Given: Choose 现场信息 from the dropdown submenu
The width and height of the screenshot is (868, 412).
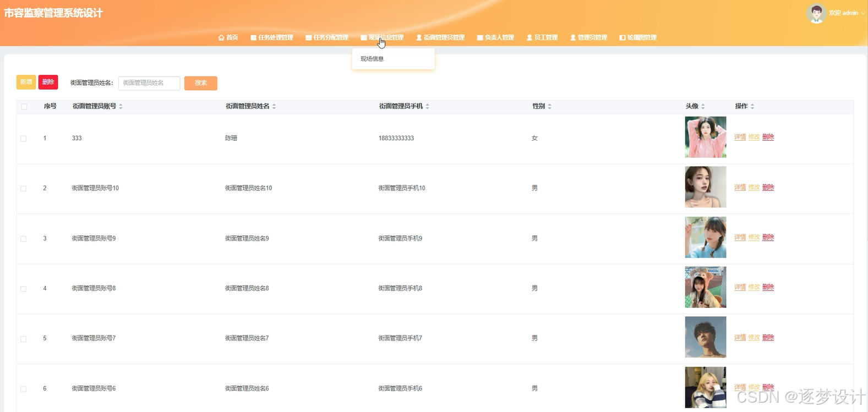Looking at the screenshot, I should coord(372,59).
